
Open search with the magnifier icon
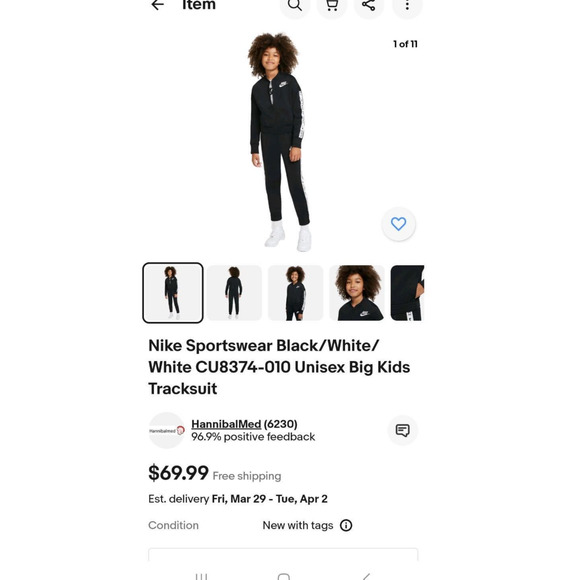point(294,5)
